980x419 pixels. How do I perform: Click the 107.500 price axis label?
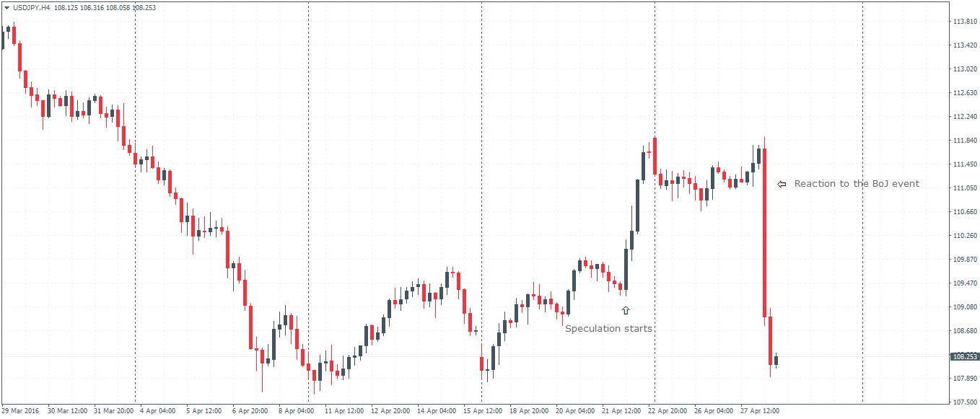[x=965, y=402]
